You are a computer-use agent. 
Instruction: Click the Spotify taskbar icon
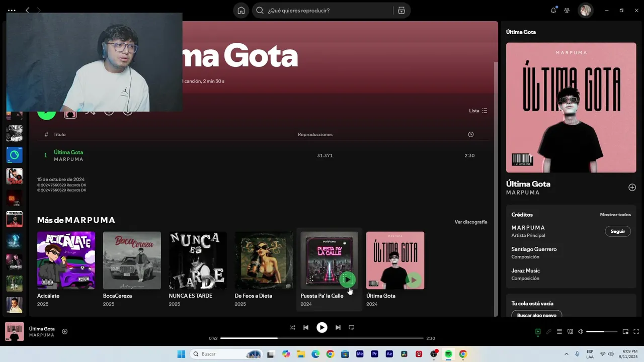[x=448, y=354]
